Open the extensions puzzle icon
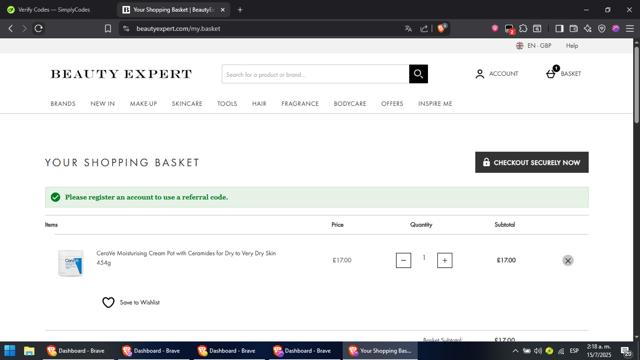The height and width of the screenshot is (360, 640). [523, 29]
